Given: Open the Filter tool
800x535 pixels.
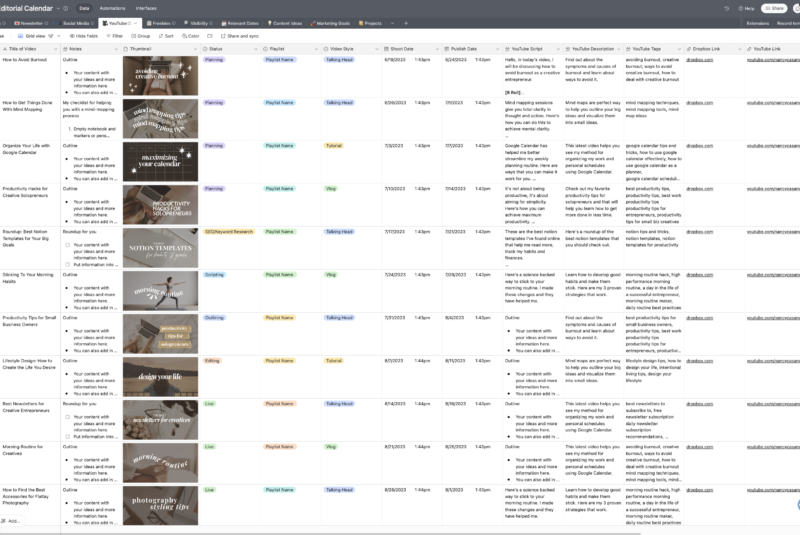Looking at the screenshot, I should point(114,36).
